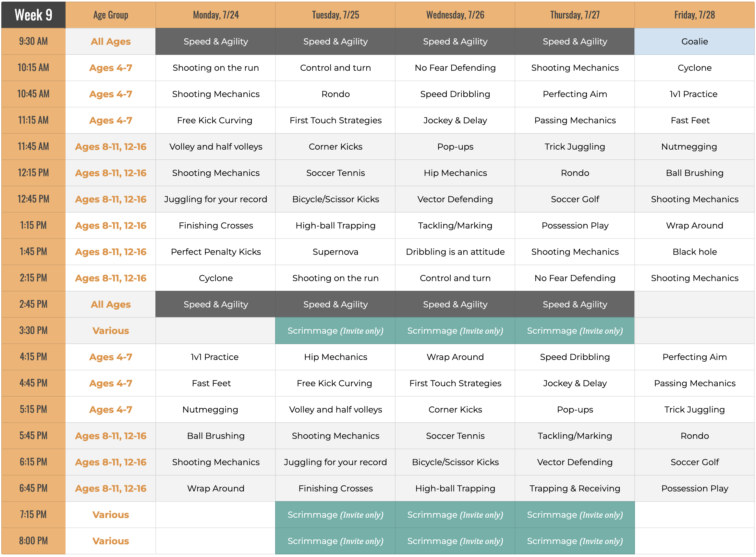Click Soccer Tennis in the 12:15 PM row
Image resolution: width=756 pixels, height=557 pixels.
point(335,173)
